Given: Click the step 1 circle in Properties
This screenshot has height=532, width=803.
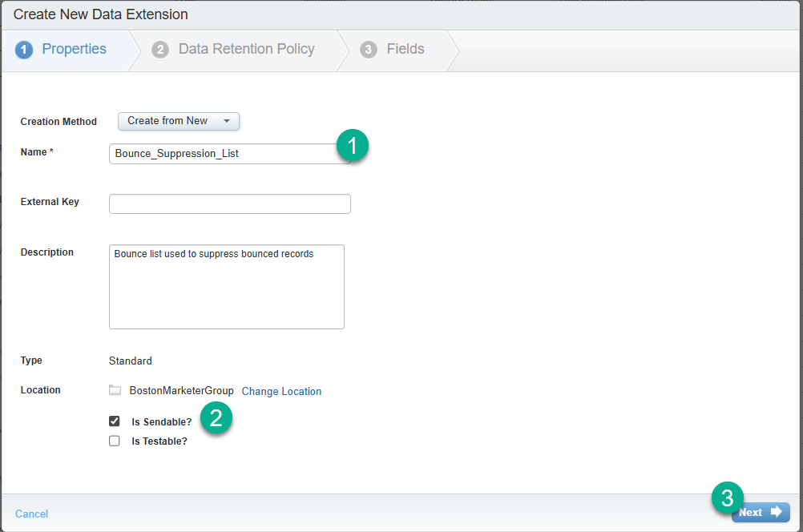Looking at the screenshot, I should 24,50.
